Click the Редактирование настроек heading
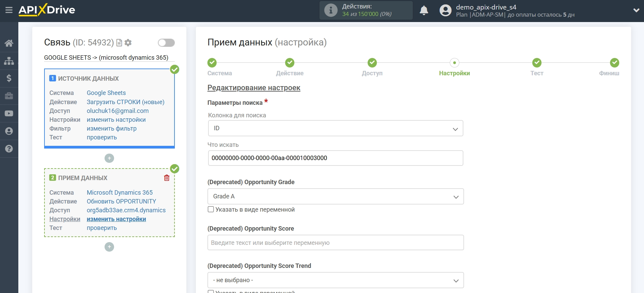 click(254, 88)
